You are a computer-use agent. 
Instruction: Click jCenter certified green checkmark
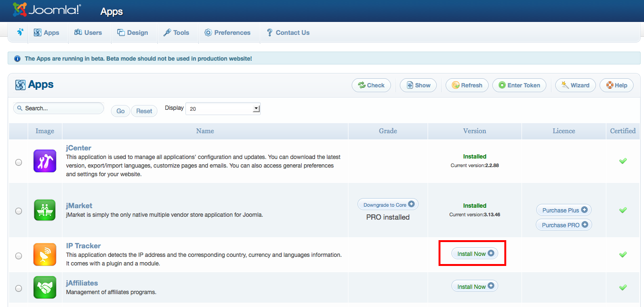click(623, 161)
